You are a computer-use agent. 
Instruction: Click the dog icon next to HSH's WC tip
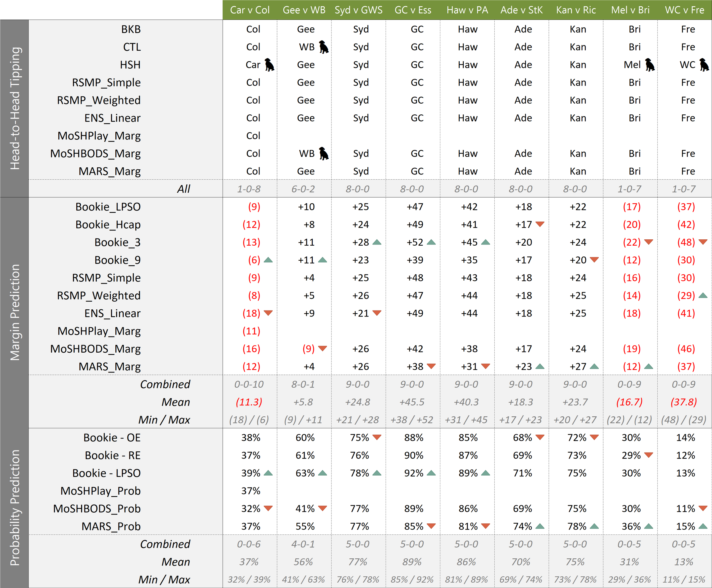pos(704,64)
